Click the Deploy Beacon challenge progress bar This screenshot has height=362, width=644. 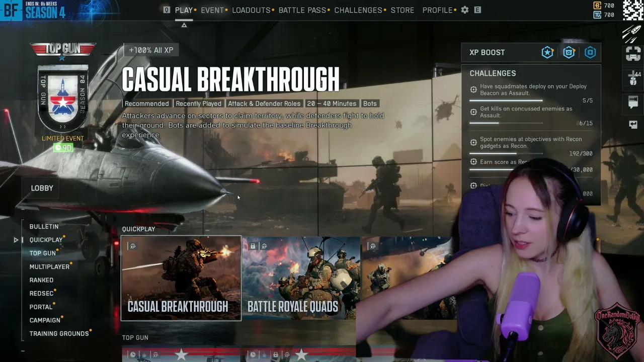click(x=506, y=101)
